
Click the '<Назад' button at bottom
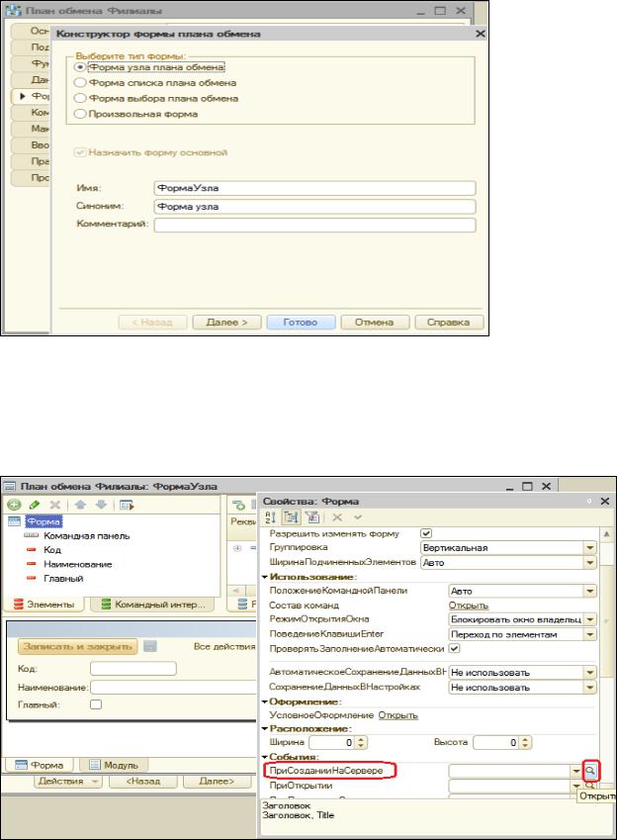[143, 781]
